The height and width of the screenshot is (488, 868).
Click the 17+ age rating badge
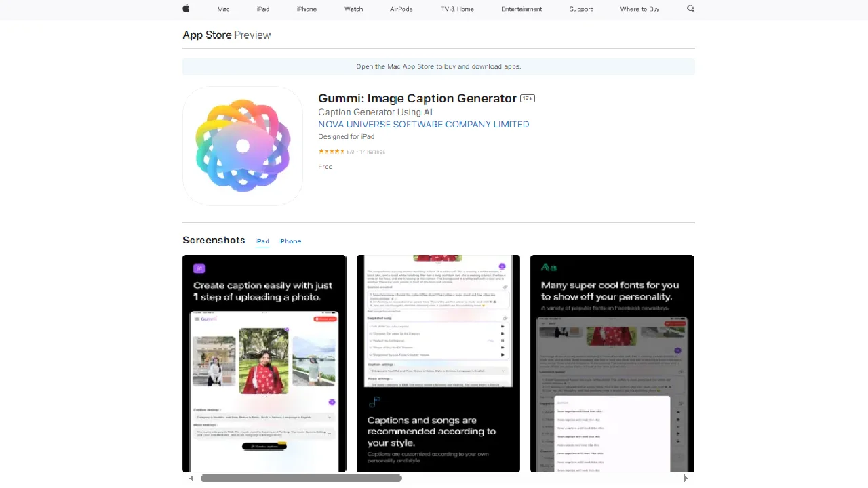528,98
